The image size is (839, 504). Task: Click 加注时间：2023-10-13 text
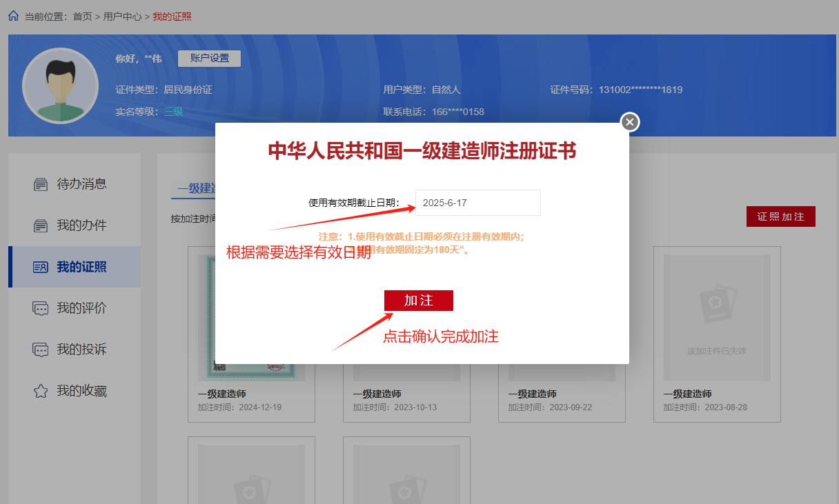395,407
